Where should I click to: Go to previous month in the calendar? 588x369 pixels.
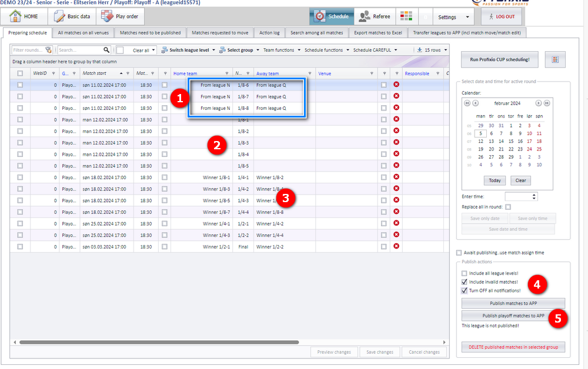[x=476, y=103]
